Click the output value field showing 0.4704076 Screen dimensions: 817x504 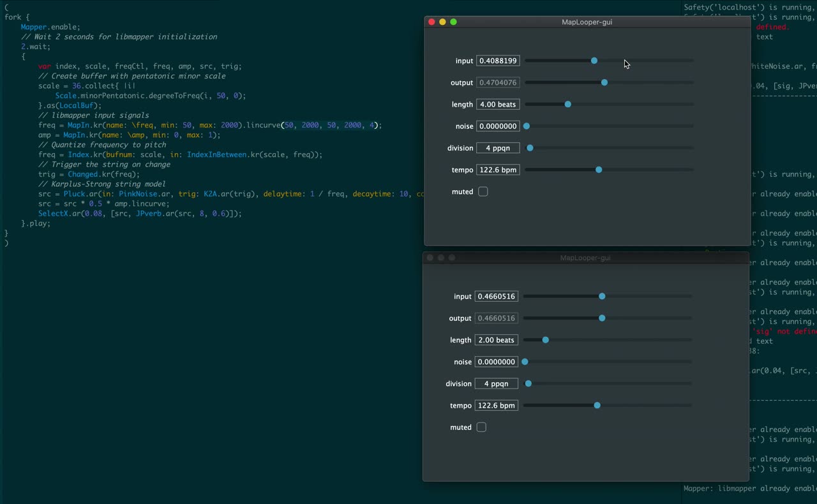(498, 82)
